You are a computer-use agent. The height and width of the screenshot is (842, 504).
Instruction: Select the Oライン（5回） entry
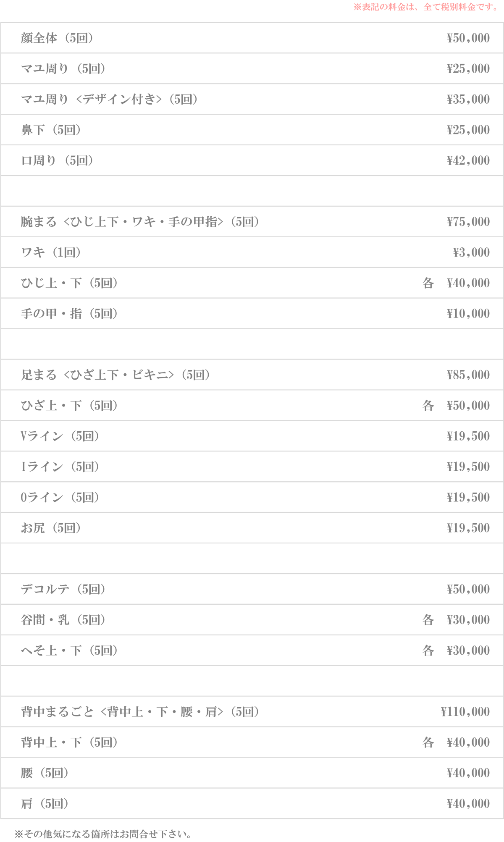point(60,498)
